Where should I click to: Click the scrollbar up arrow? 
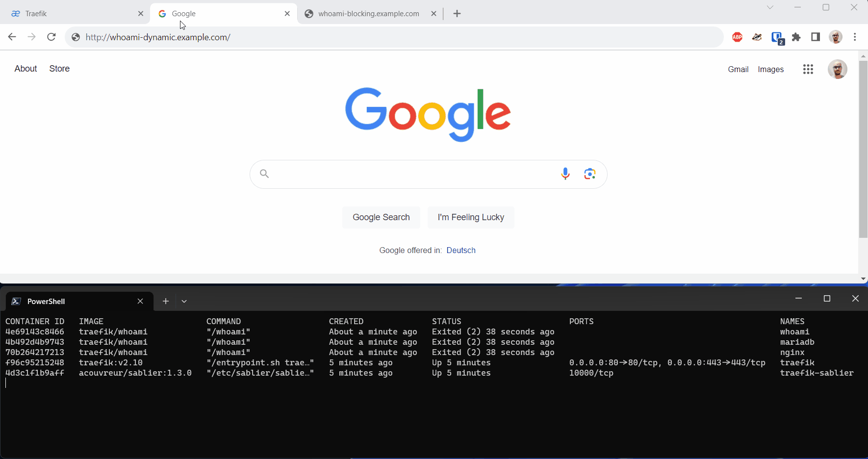click(x=863, y=56)
